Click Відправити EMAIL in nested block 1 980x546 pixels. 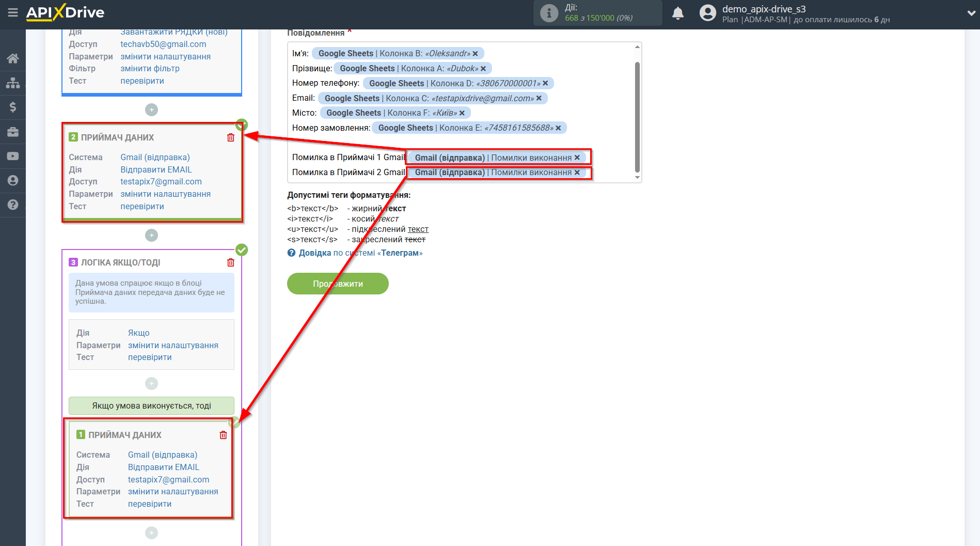[x=164, y=467]
